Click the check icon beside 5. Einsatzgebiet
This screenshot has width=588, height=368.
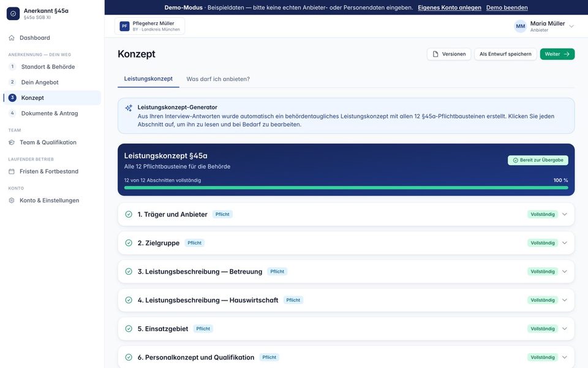coord(129,329)
